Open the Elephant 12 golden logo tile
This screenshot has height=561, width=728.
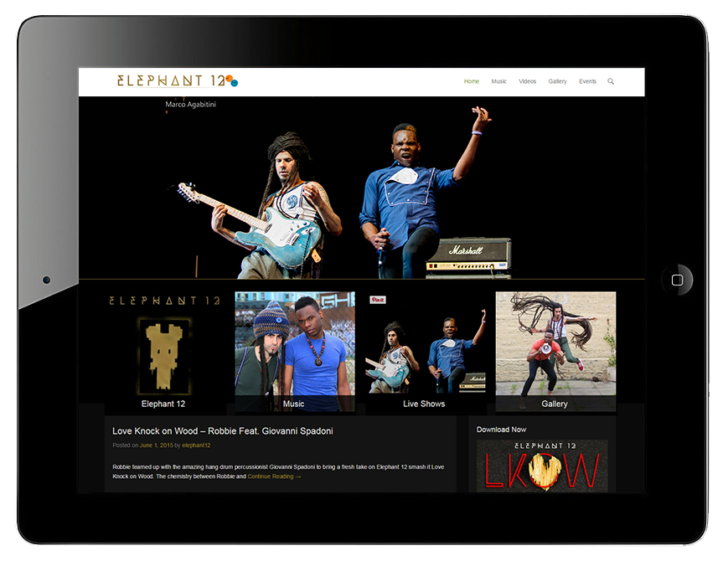(x=163, y=352)
